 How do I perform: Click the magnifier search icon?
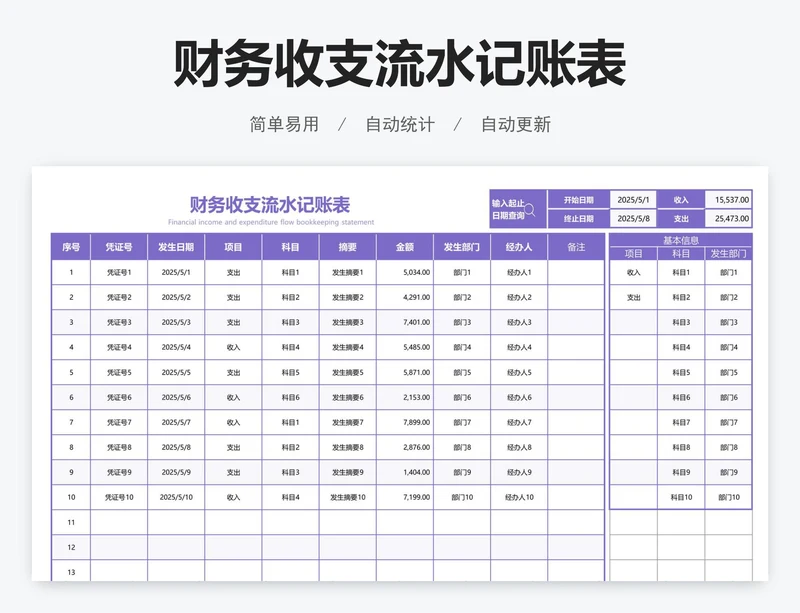pos(530,210)
